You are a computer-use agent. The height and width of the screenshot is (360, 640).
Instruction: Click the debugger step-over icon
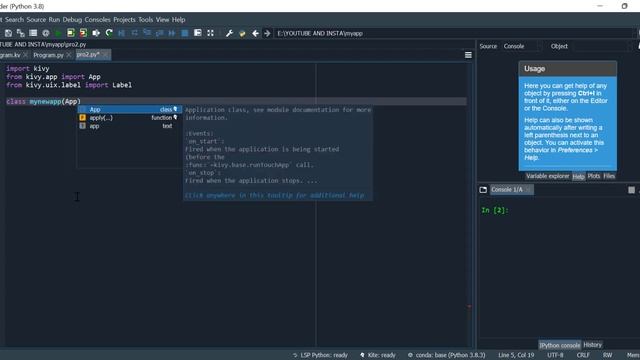click(x=134, y=33)
